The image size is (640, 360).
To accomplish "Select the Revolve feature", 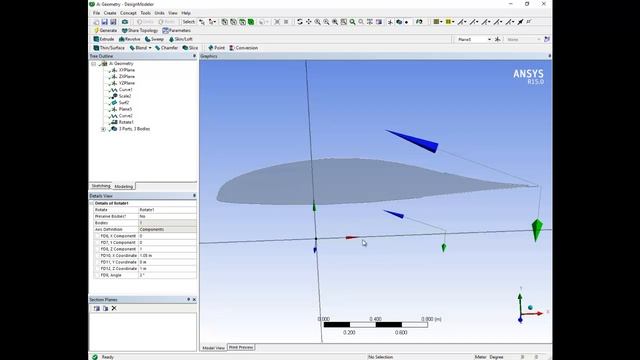I will tap(129, 39).
